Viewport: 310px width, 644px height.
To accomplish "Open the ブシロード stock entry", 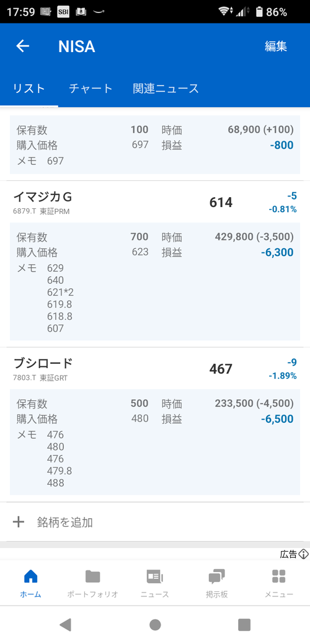I will pos(155,368).
